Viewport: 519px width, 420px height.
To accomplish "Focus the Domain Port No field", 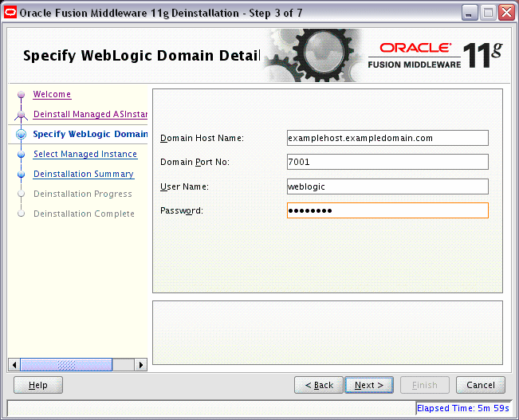I will click(387, 162).
